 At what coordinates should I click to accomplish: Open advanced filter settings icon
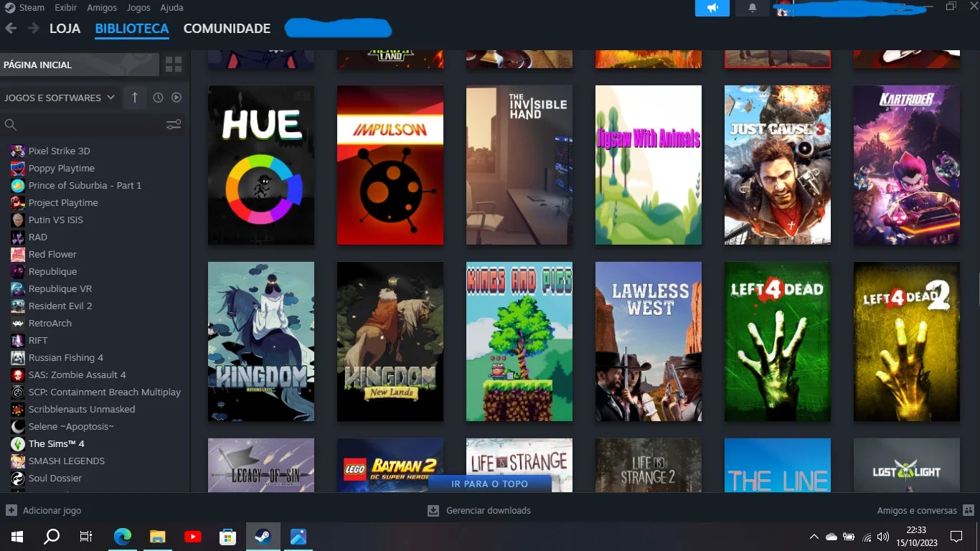[174, 125]
